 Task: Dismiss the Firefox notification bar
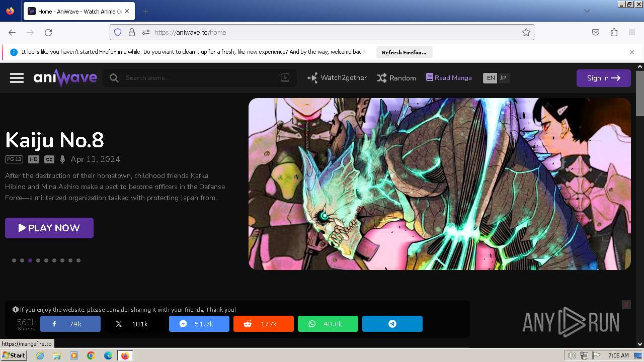pos(632,52)
